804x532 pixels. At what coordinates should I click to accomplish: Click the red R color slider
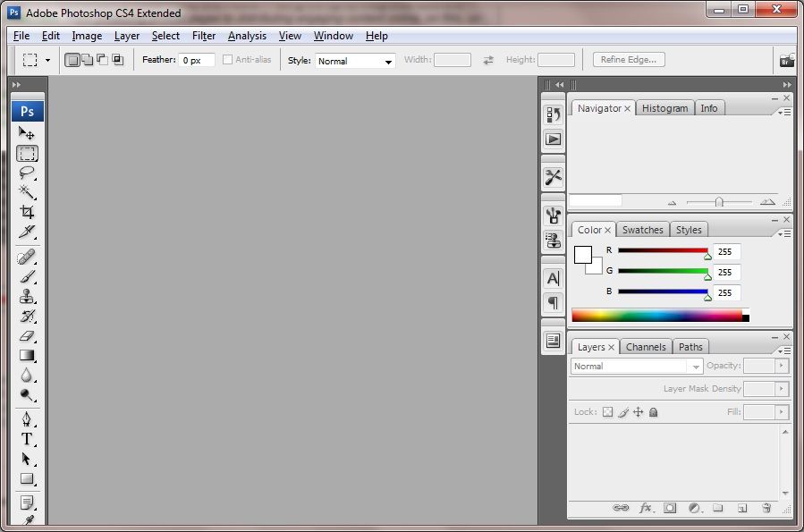coord(663,250)
